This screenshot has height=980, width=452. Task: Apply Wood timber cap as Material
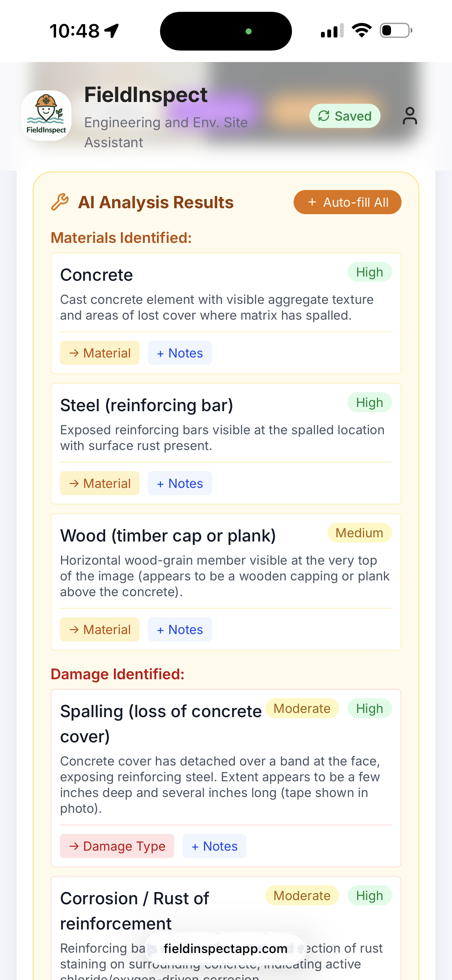[x=100, y=629]
